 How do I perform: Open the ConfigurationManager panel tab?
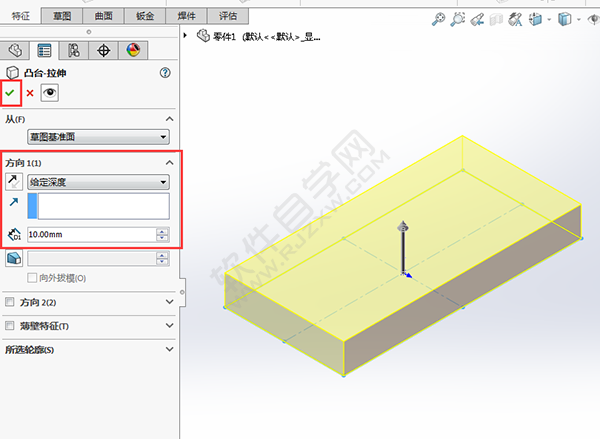pyautogui.click(x=74, y=50)
